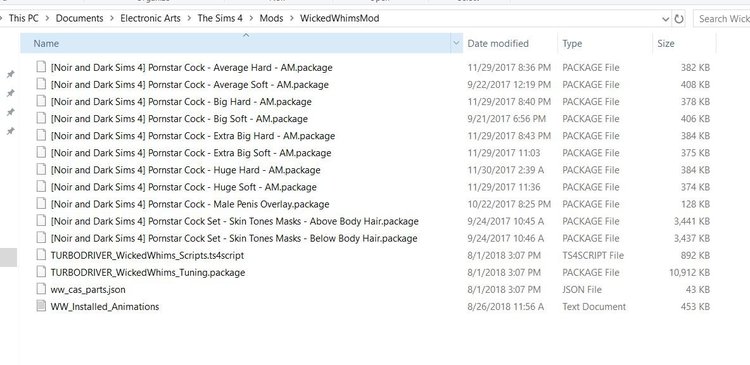Click file icon of Huge Hard package
Screen dimensions: 750x365
(42, 170)
